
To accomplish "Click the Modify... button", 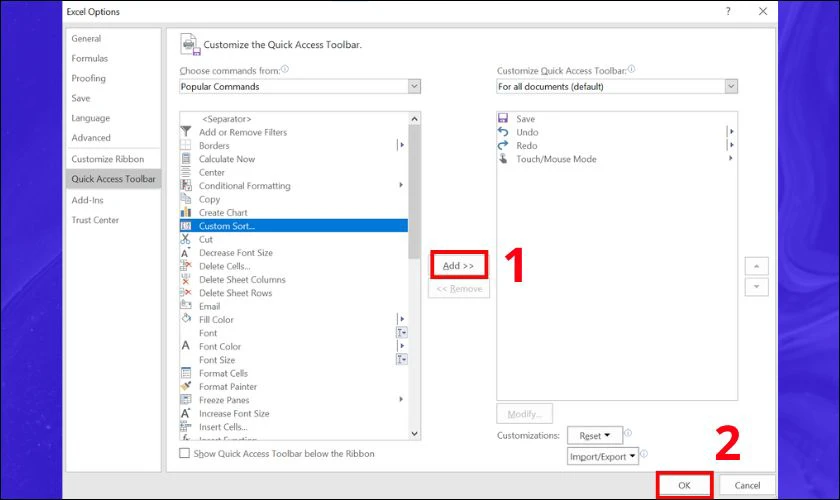I will click(x=524, y=414).
